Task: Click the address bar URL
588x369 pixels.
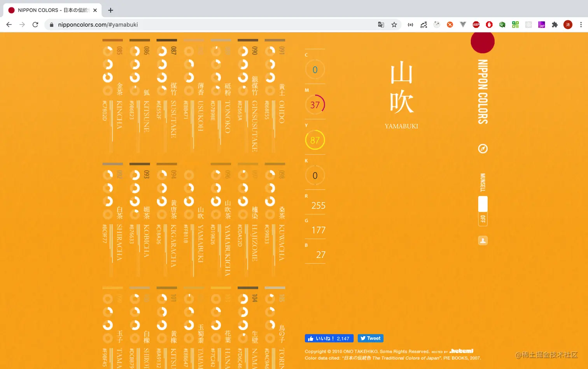Action: [98, 25]
